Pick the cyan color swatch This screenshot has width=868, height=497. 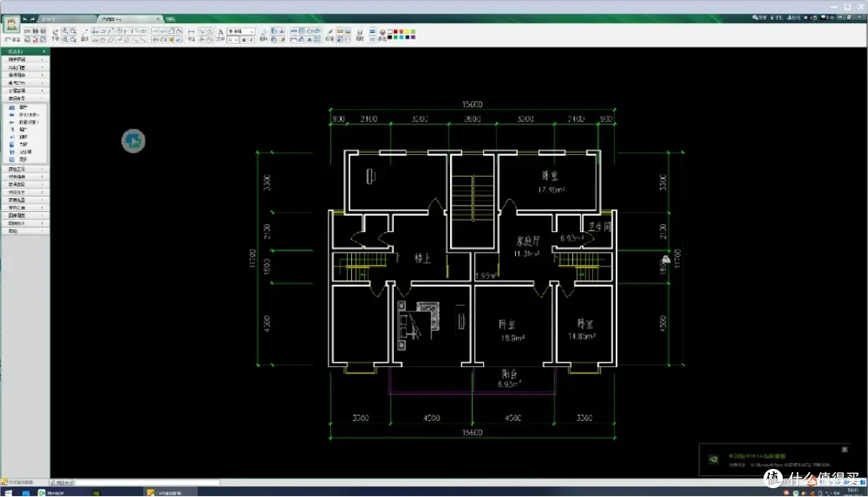point(401,37)
